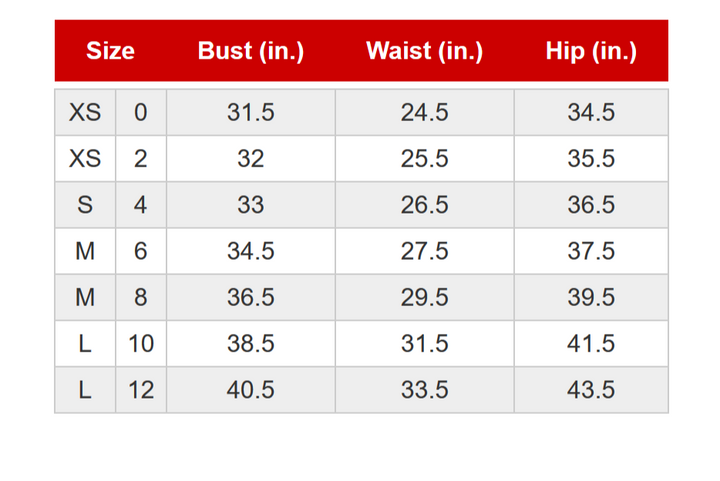
Task: Click bust value 31.5
Action: point(250,113)
